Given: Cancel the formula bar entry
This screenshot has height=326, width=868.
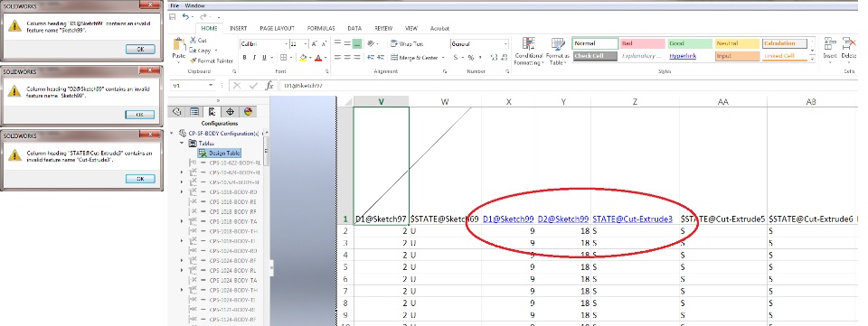Looking at the screenshot, I should [238, 86].
